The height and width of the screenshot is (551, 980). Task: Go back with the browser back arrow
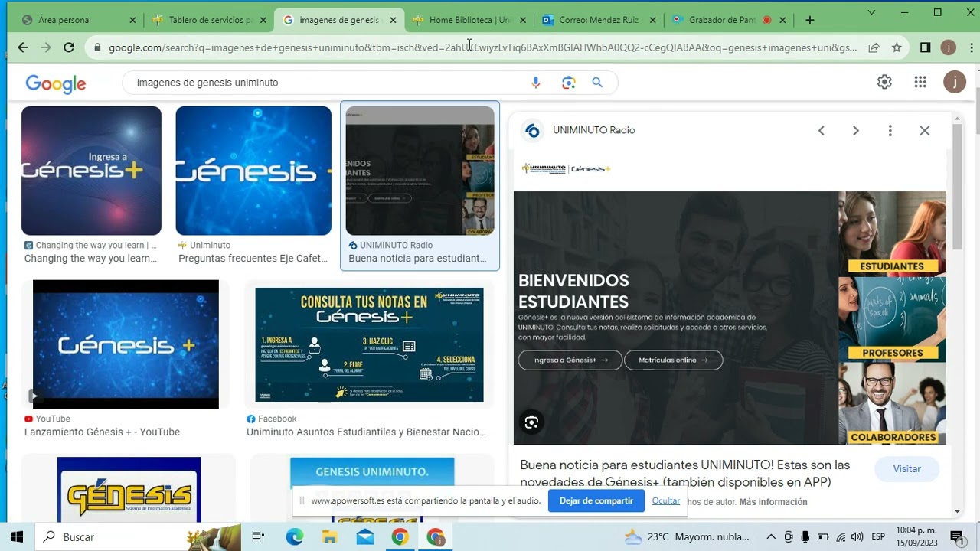pyautogui.click(x=23, y=47)
